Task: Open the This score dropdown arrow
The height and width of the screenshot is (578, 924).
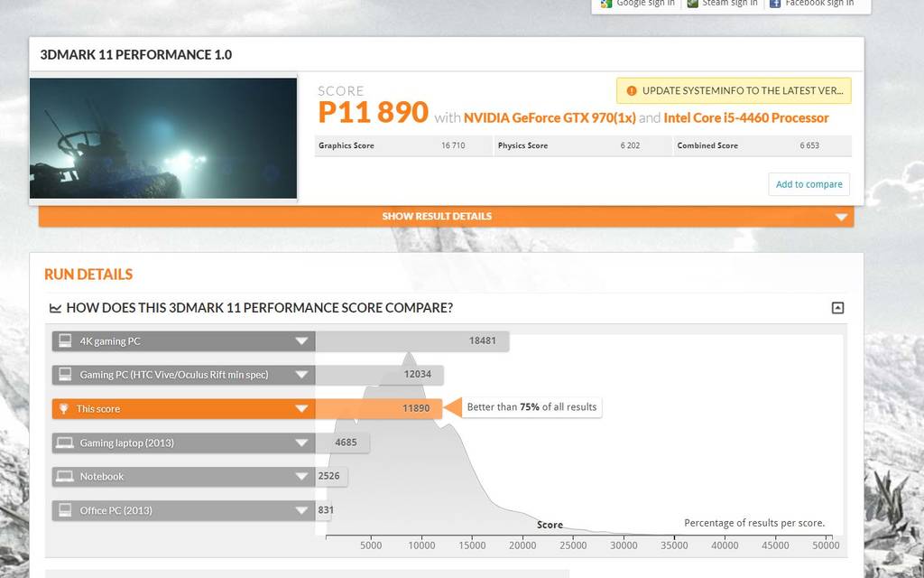Action: point(301,409)
